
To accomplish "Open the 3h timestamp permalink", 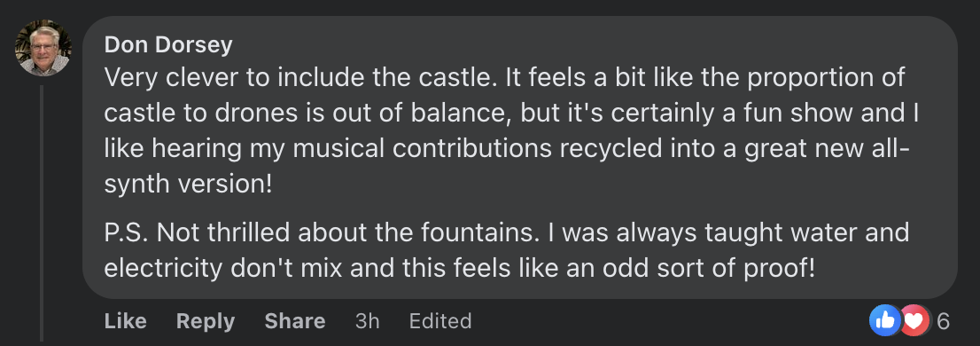I will click(x=367, y=321).
